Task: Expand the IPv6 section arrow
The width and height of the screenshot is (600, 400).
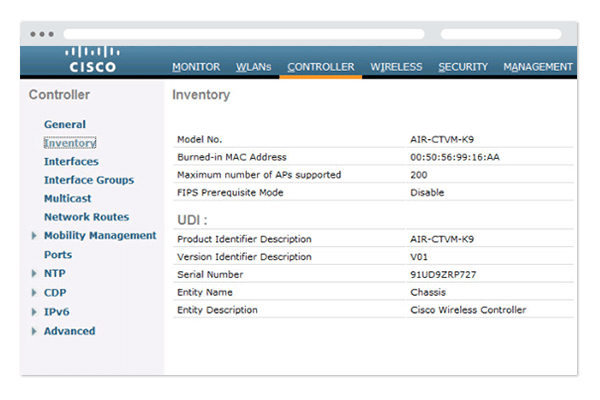Action: (35, 312)
